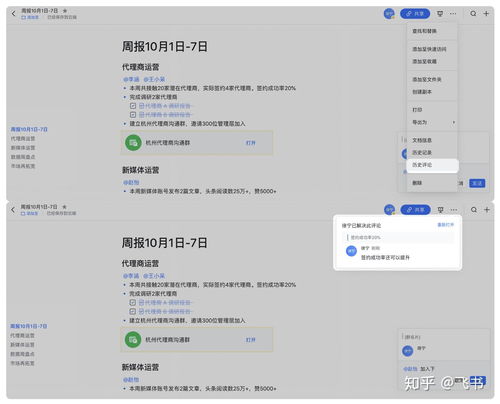Viewport: 500px width, 404px height.
Task: Open presentation mode icon in the upper window header
Action: [x=440, y=14]
